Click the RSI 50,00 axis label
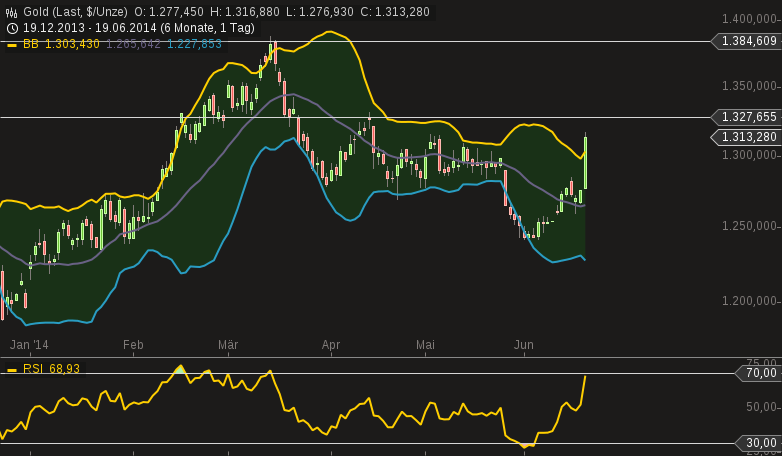 [x=761, y=407]
